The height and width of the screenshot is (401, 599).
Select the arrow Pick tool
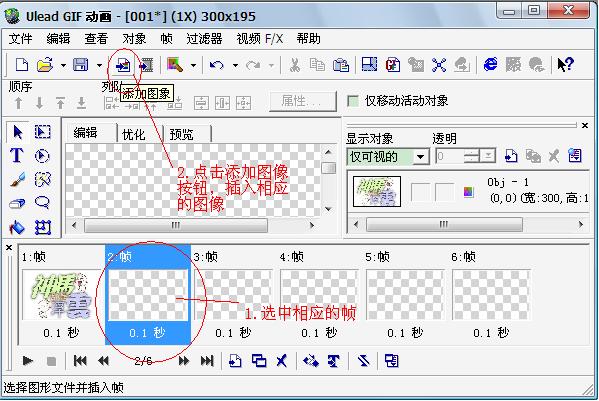click(x=18, y=133)
